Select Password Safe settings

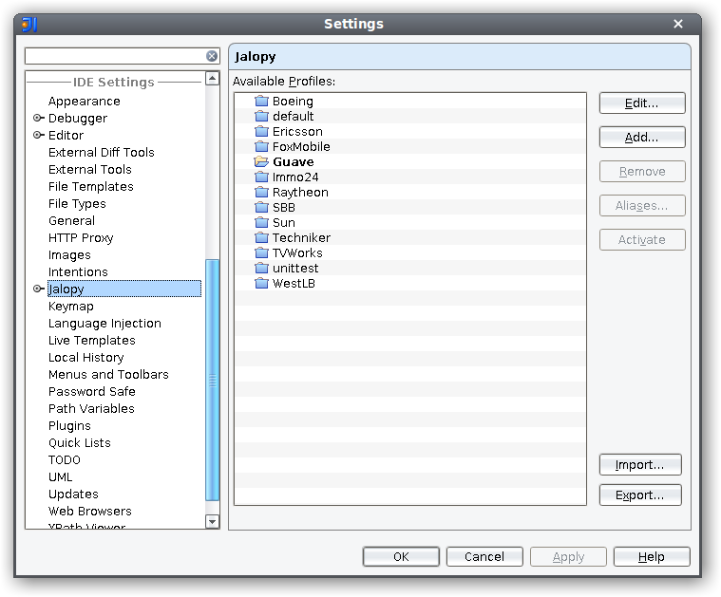point(92,391)
